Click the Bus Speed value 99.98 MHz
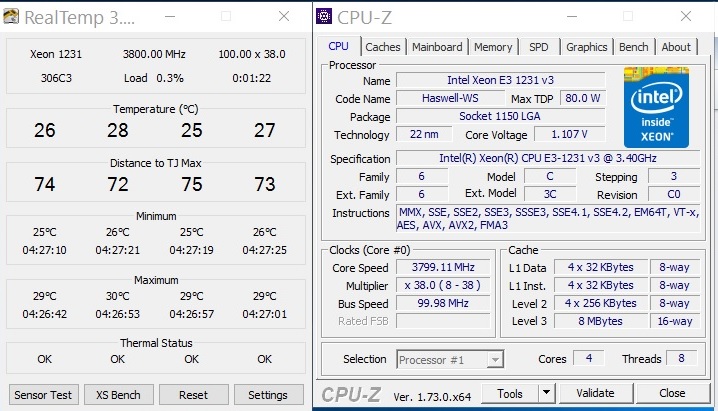The image size is (718, 411). [x=443, y=303]
